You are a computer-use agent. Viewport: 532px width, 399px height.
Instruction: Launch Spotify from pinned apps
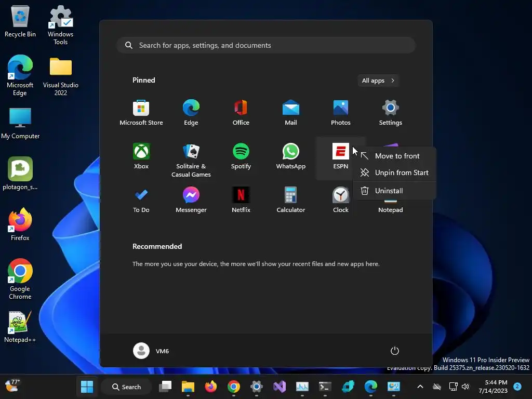pos(241,156)
